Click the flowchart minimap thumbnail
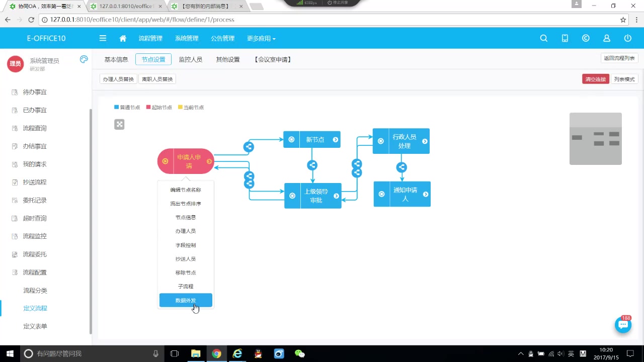Screen dimensions: 644x362 [596, 139]
